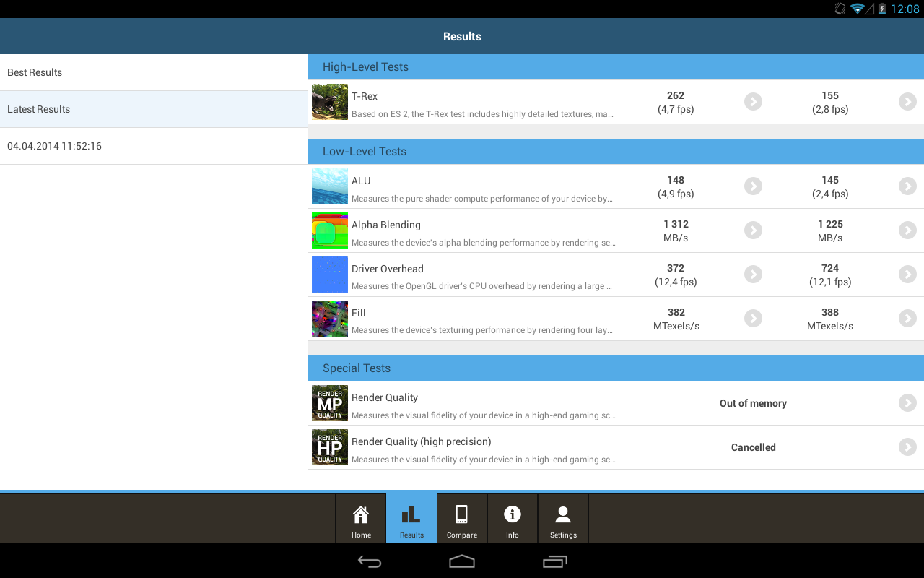Screen dimensions: 924x578
Task: Tap the Android recent apps button
Action: [x=554, y=561]
